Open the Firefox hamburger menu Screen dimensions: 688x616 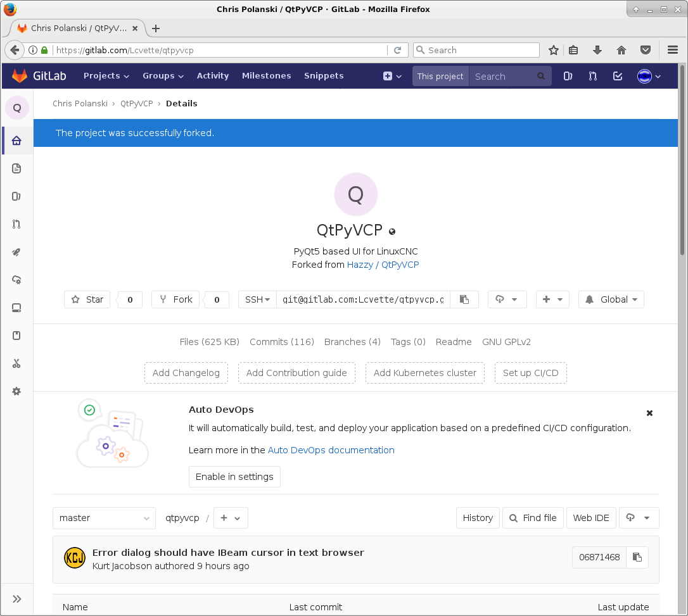pos(673,50)
